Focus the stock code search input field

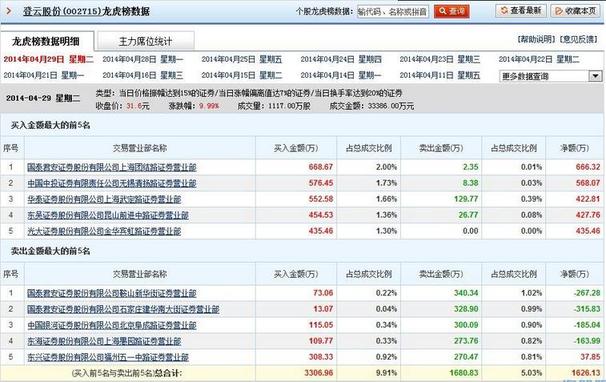pyautogui.click(x=393, y=12)
